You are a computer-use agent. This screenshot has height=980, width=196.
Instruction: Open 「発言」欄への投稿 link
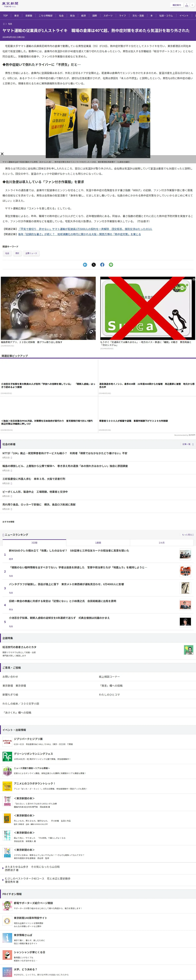[x=111, y=686]
